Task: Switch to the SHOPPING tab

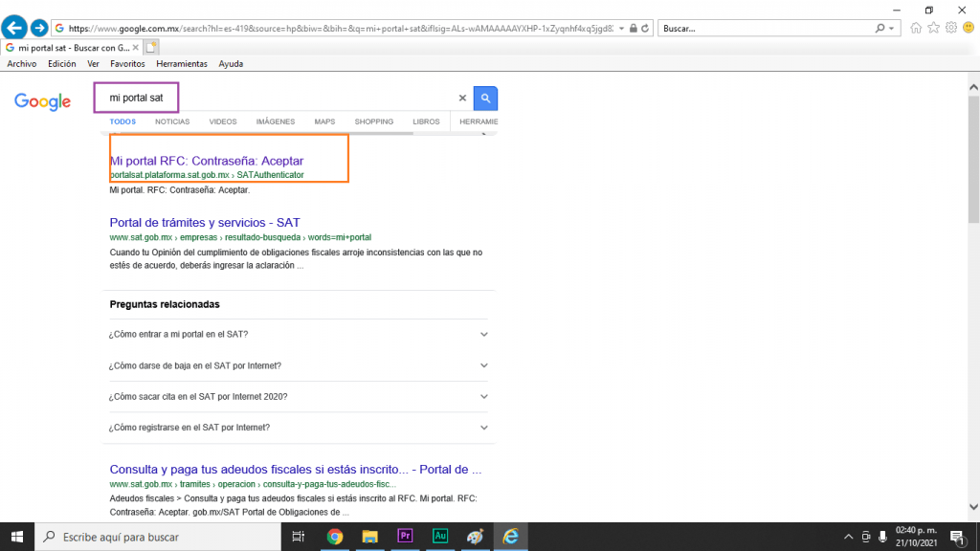Action: (374, 121)
